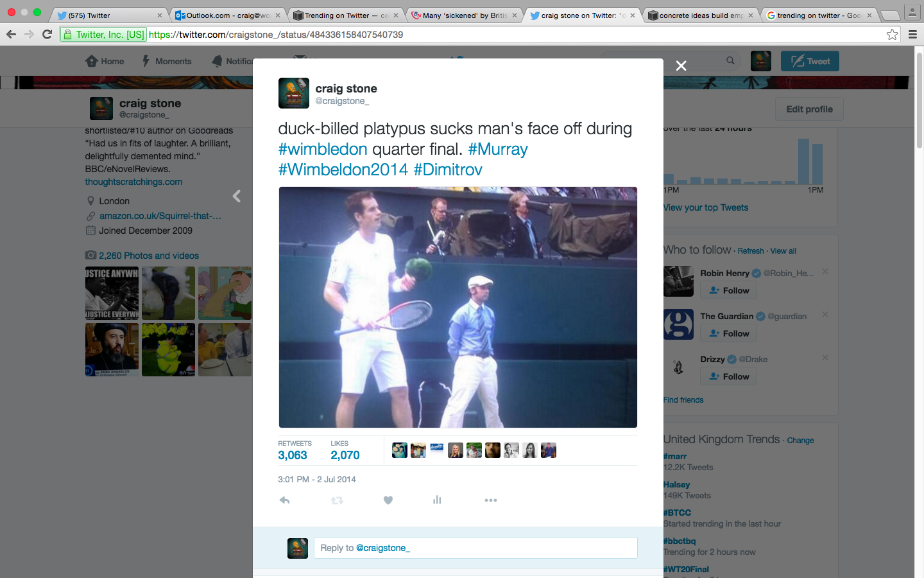This screenshot has height=578, width=924.
Task: Open the Halsey trend link
Action: [x=677, y=485]
